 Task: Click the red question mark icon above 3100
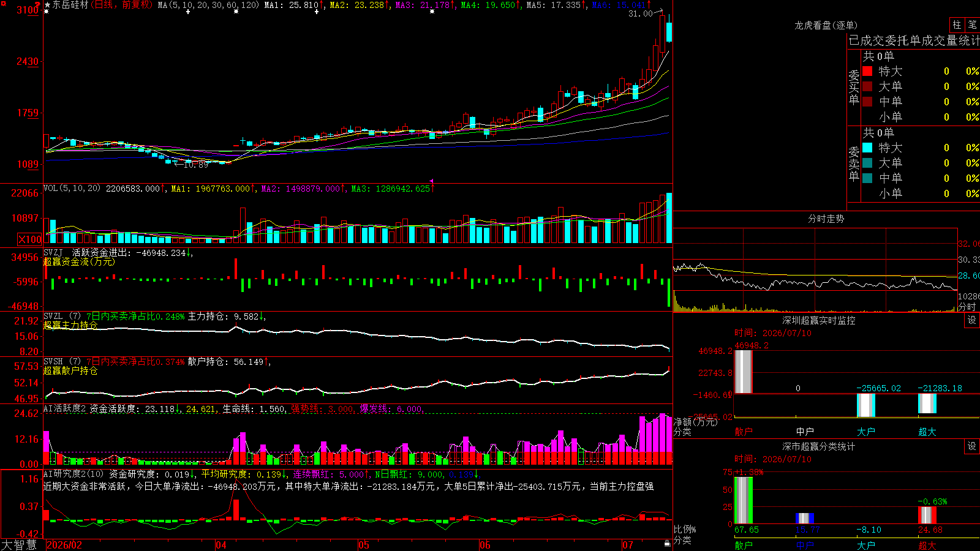(38, 4)
